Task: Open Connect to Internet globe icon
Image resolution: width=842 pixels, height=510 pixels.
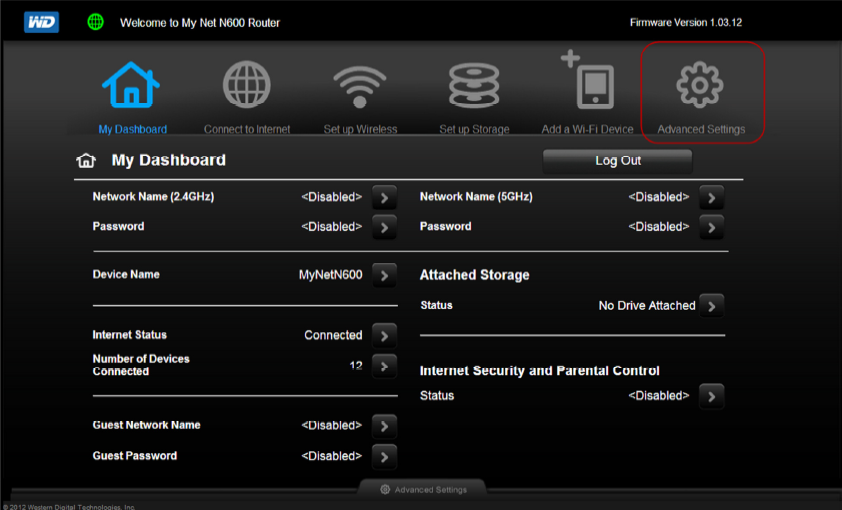Action: click(246, 85)
